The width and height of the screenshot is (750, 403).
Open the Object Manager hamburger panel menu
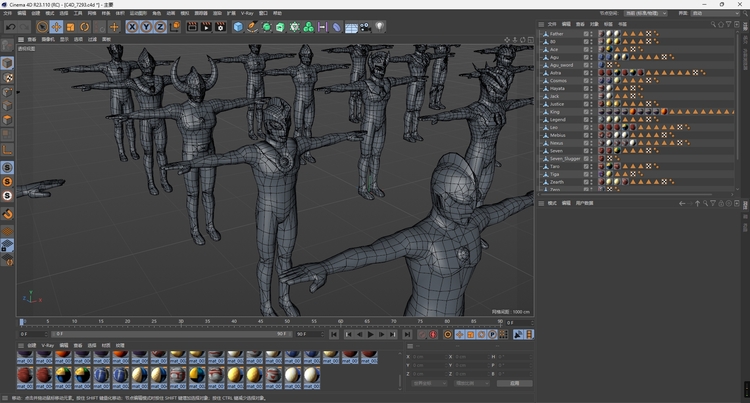tap(541, 24)
